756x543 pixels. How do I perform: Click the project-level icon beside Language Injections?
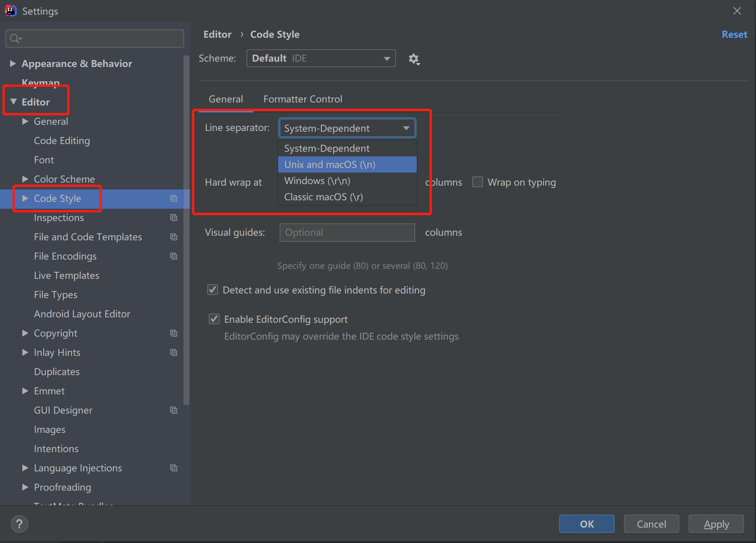174,468
